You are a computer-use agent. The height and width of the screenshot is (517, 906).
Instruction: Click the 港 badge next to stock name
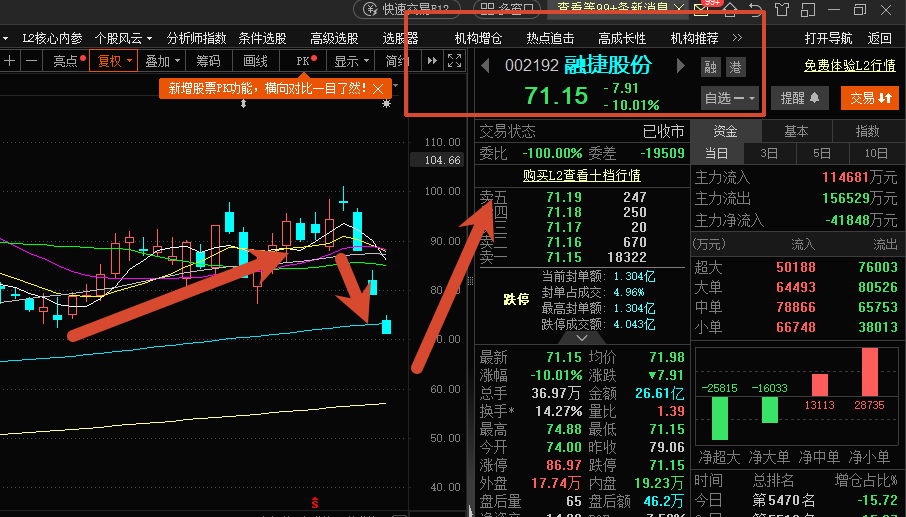pyautogui.click(x=735, y=67)
